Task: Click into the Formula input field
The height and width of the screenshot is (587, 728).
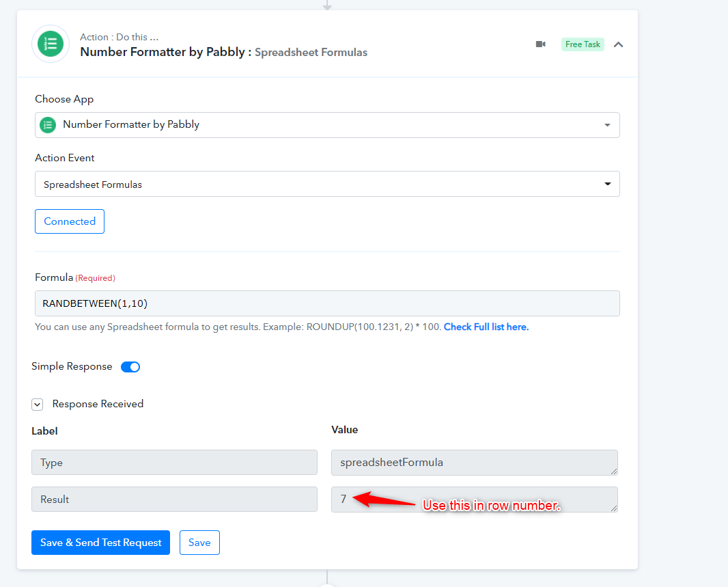Action: [x=327, y=303]
